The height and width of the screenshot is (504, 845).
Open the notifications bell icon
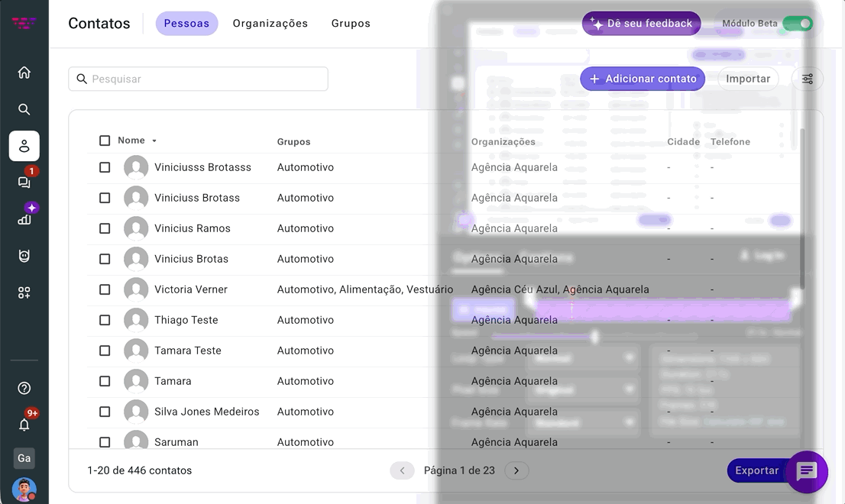click(24, 425)
